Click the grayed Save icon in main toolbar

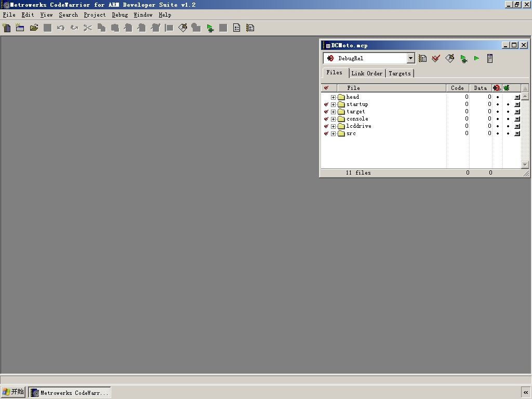click(x=47, y=28)
